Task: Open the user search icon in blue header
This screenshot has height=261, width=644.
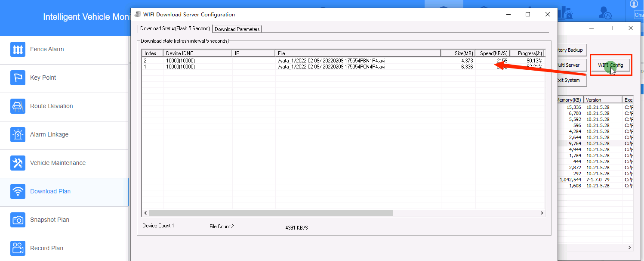Action: 606,13
